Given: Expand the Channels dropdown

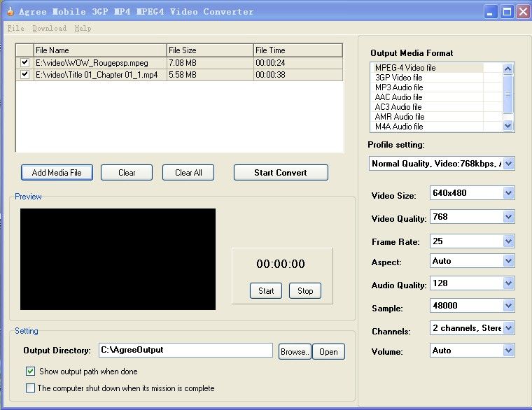Looking at the screenshot, I should click(x=508, y=328).
